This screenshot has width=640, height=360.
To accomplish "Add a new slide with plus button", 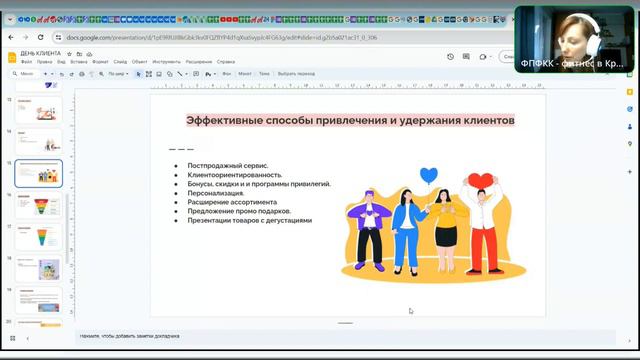I will click(x=45, y=74).
